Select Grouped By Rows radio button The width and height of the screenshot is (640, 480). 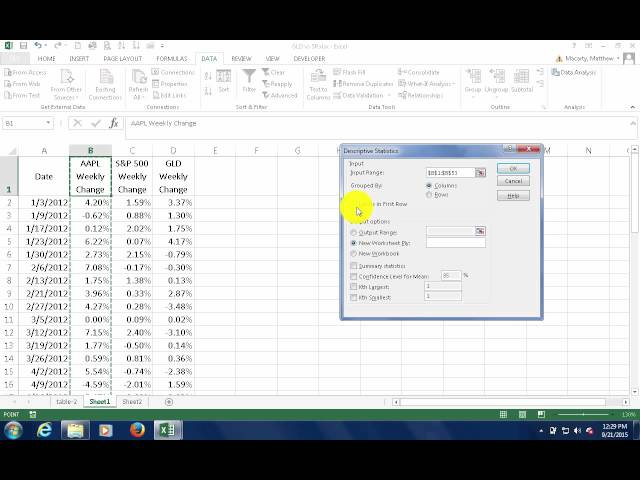pos(429,195)
